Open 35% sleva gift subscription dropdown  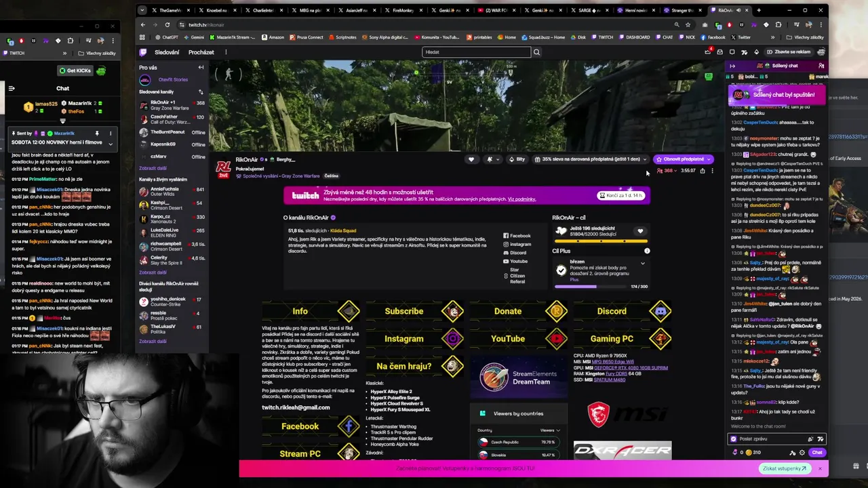tap(591, 159)
